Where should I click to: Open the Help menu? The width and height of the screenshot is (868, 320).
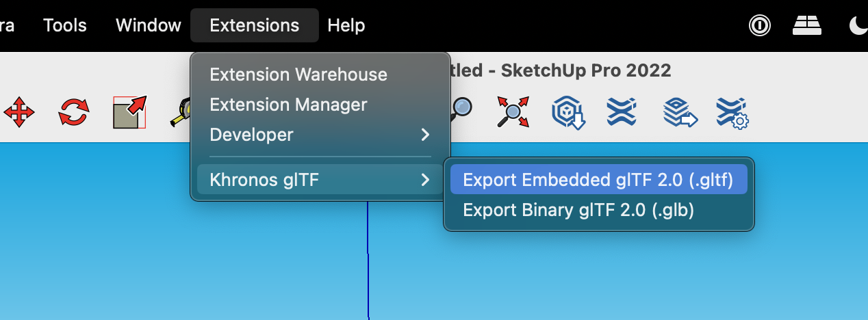346,26
